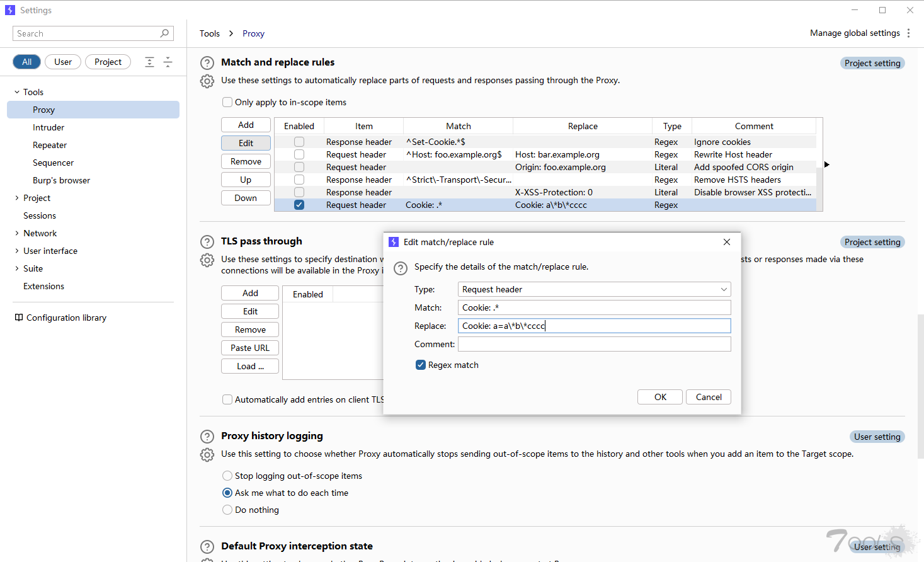924x562 pixels.
Task: Select the Rewrite Host header rule row
Action: point(545,154)
